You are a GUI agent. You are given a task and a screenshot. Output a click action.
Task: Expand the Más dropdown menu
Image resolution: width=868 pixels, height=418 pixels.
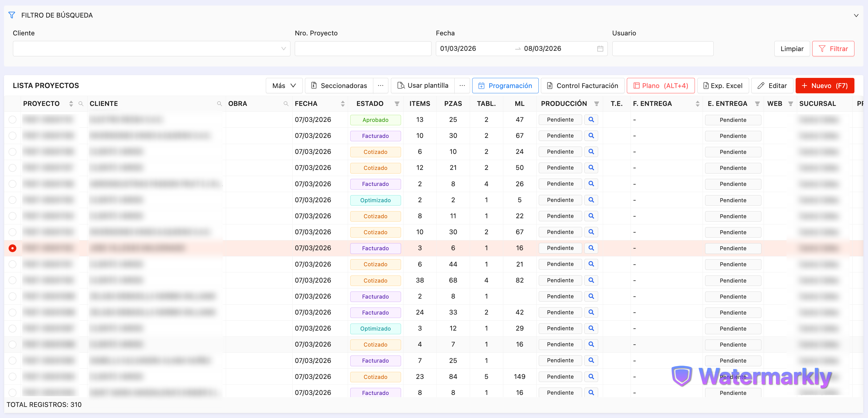[x=284, y=86]
